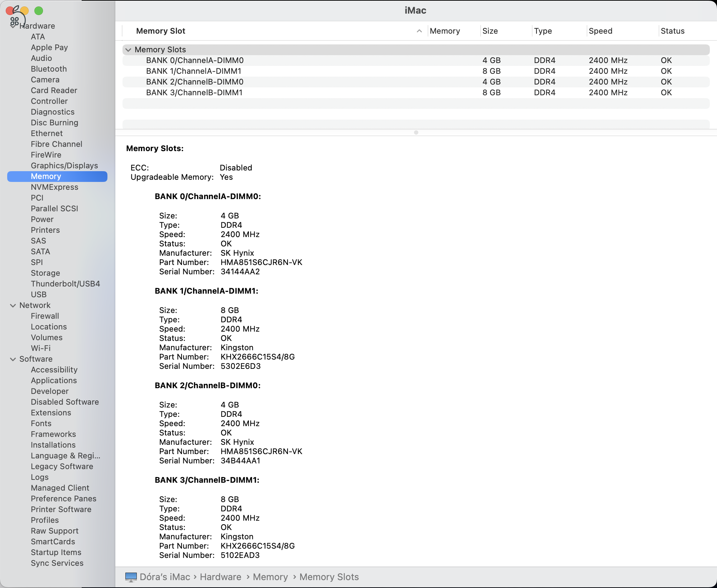The width and height of the screenshot is (717, 588).
Task: Open Installations under Software
Action: (x=53, y=445)
